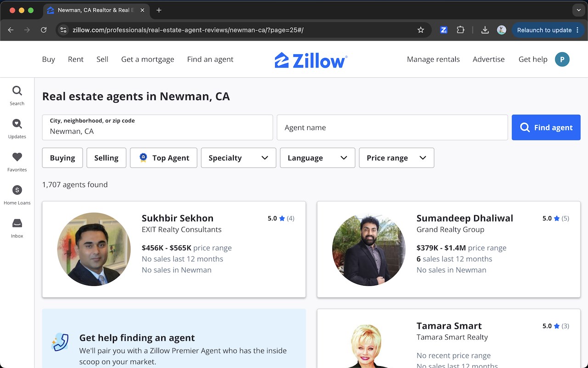
Task: Open the browser downloads icon
Action: pyautogui.click(x=485, y=30)
